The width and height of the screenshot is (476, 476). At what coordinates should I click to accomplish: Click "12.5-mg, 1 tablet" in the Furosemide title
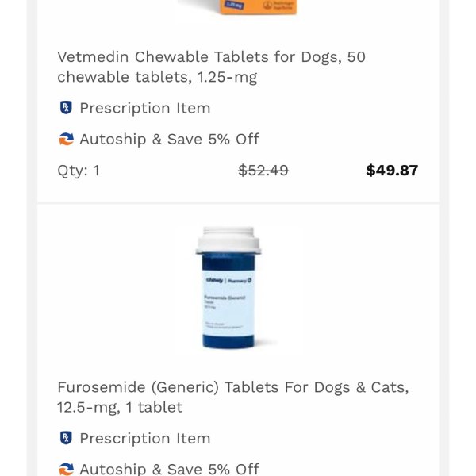(x=120, y=407)
